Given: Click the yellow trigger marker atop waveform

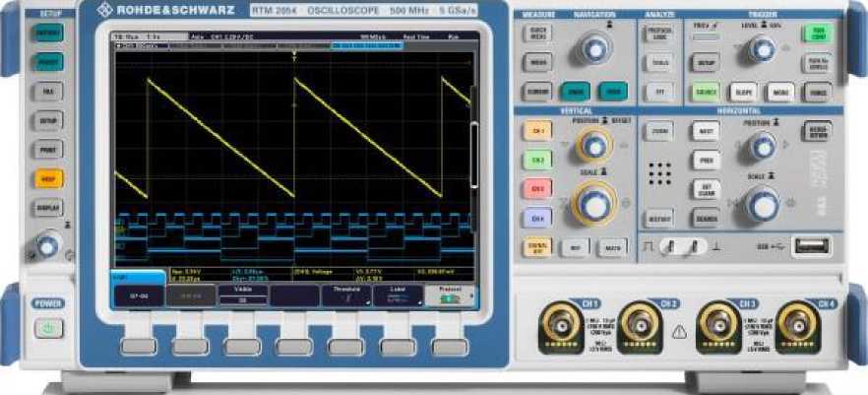Looking at the screenshot, I should [x=294, y=56].
